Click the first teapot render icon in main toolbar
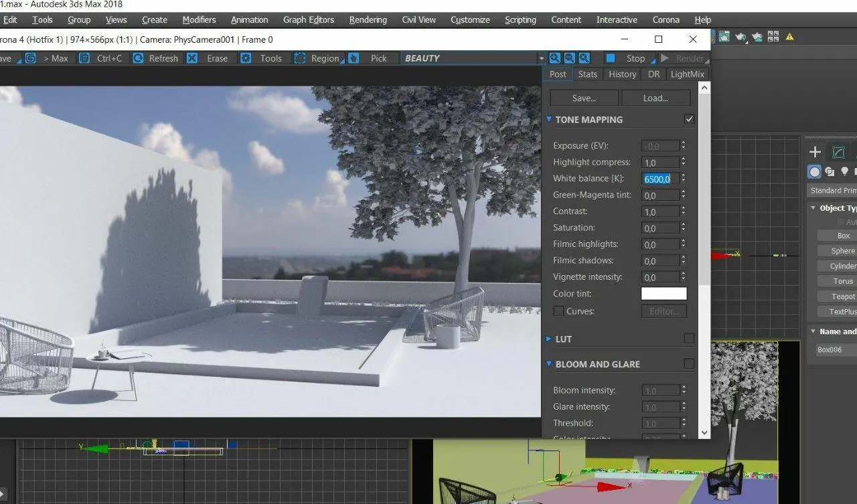857x504 pixels. click(742, 37)
